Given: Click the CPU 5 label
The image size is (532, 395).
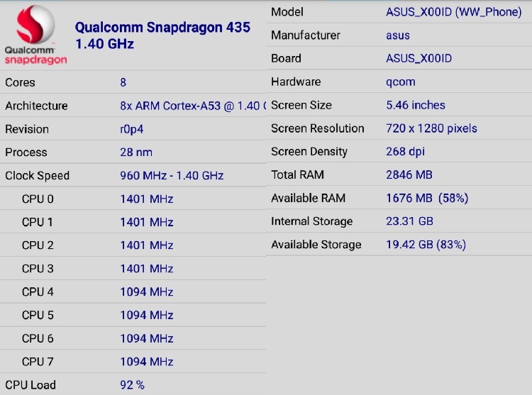Looking at the screenshot, I should click(x=38, y=316).
